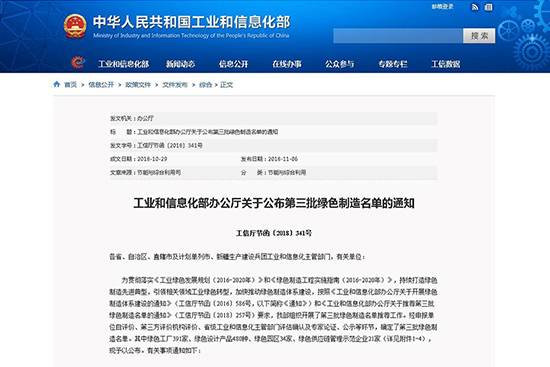550x367 pixels.
Task: Open the 公众参与 nav menu
Action: (340, 64)
